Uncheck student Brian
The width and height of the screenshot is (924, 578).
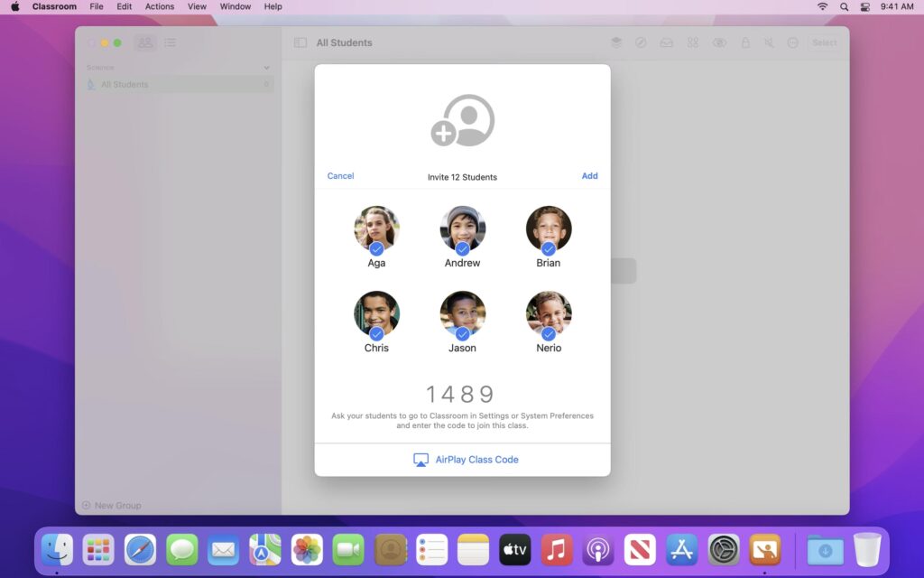548,248
